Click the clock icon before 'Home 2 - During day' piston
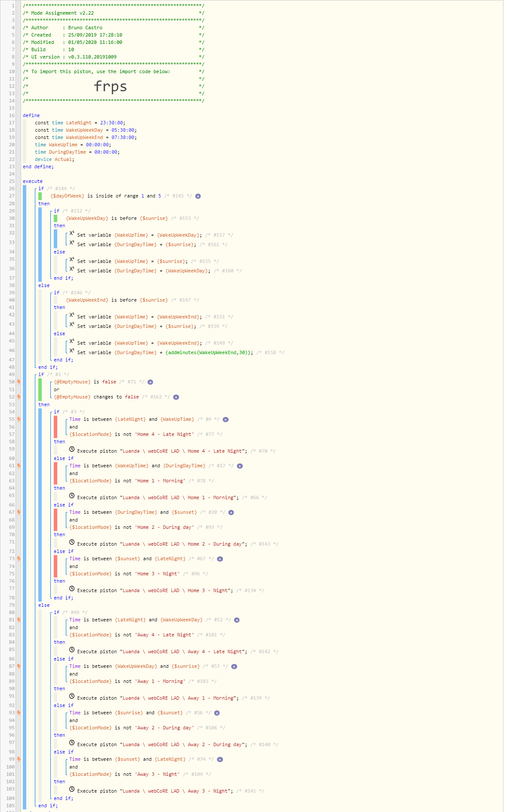Screen dimensions: 507x812 click(x=72, y=542)
